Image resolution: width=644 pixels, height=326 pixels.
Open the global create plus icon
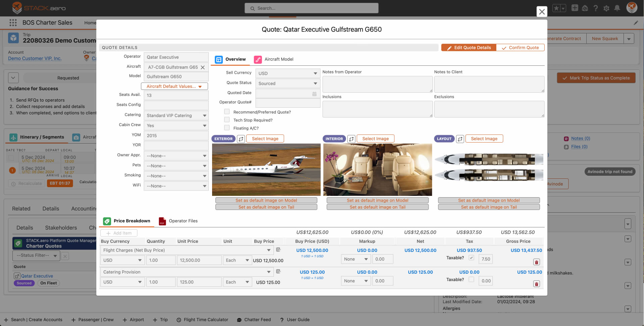point(575,8)
